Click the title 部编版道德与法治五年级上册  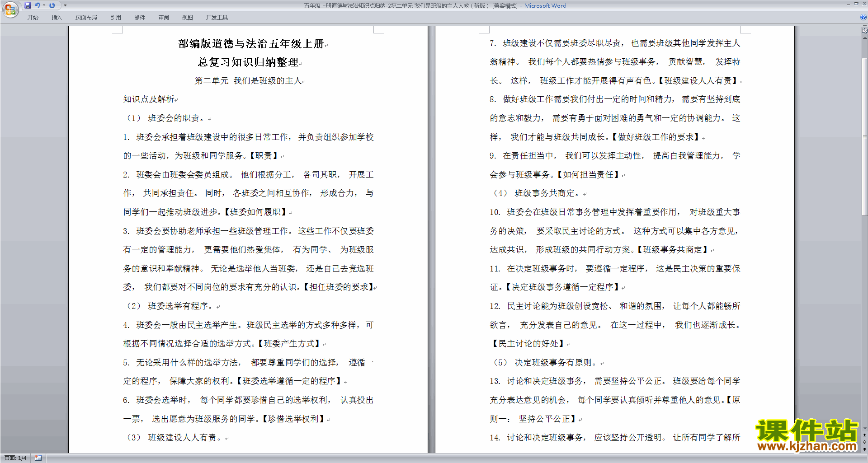[251, 44]
